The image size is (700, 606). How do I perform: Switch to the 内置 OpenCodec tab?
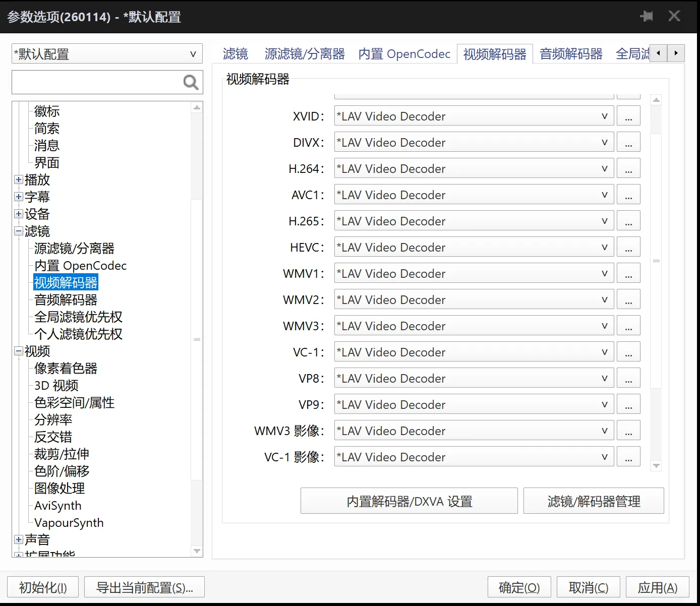click(x=404, y=54)
